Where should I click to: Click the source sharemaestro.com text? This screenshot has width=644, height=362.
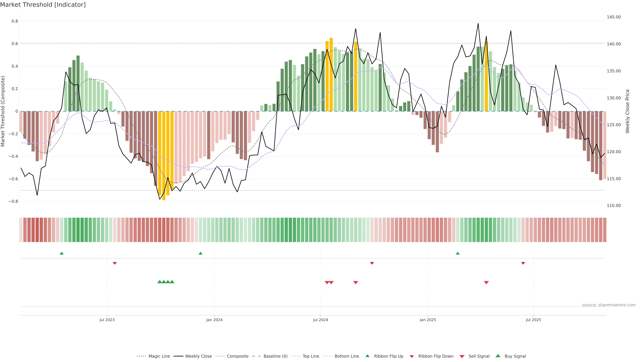[x=609, y=305]
